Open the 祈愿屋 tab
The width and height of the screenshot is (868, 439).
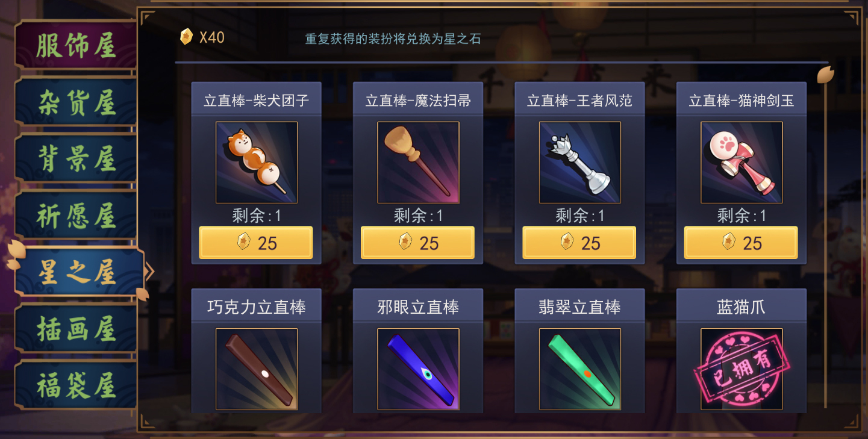[76, 216]
